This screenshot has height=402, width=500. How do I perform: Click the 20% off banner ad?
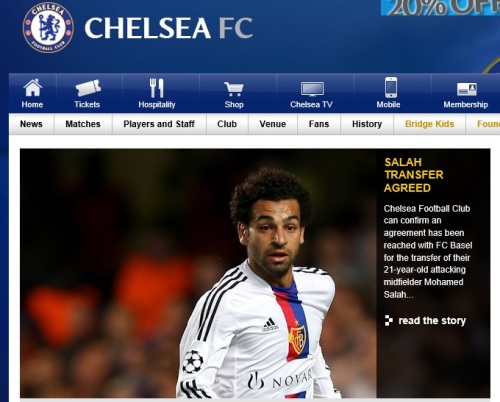click(x=440, y=7)
